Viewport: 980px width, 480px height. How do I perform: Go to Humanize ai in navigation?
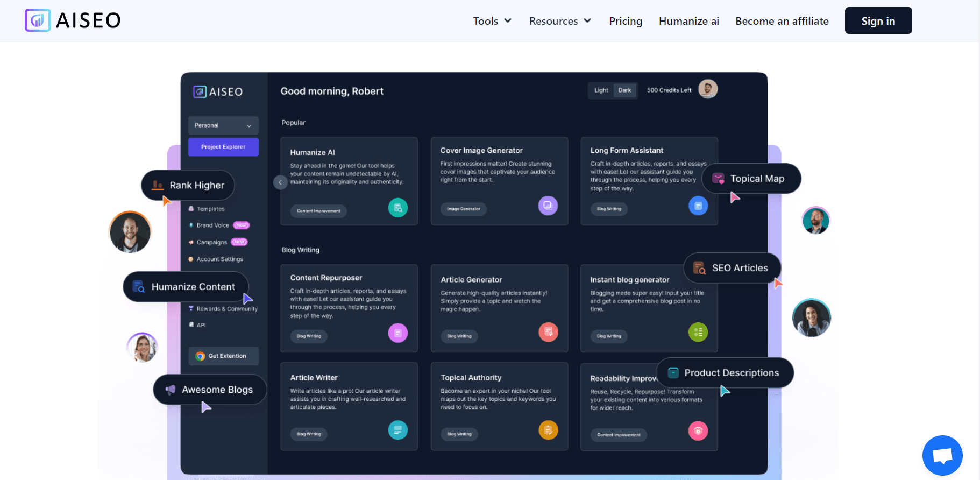[x=688, y=21]
